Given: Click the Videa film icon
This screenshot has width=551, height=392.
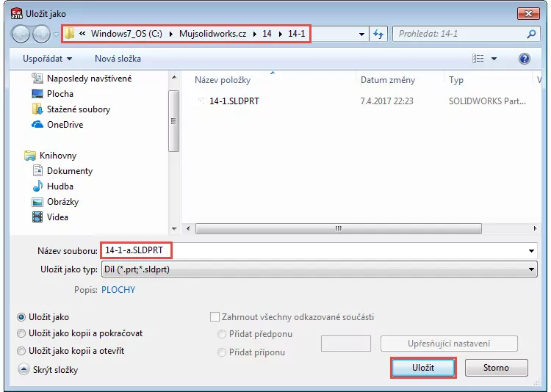Looking at the screenshot, I should click(37, 217).
